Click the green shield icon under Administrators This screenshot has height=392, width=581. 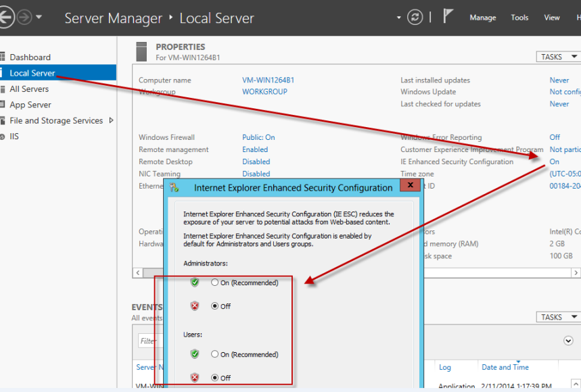point(195,283)
